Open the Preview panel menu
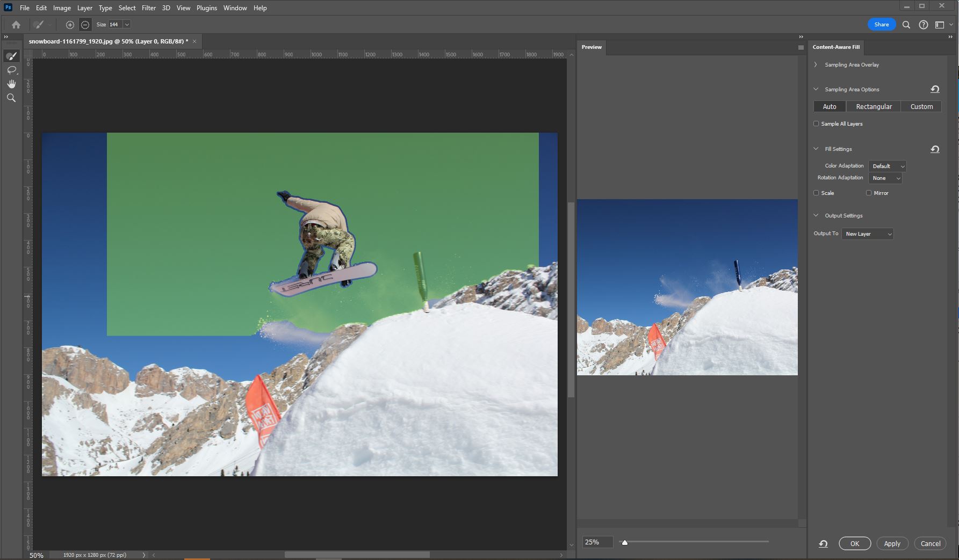The image size is (959, 560). coord(801,47)
